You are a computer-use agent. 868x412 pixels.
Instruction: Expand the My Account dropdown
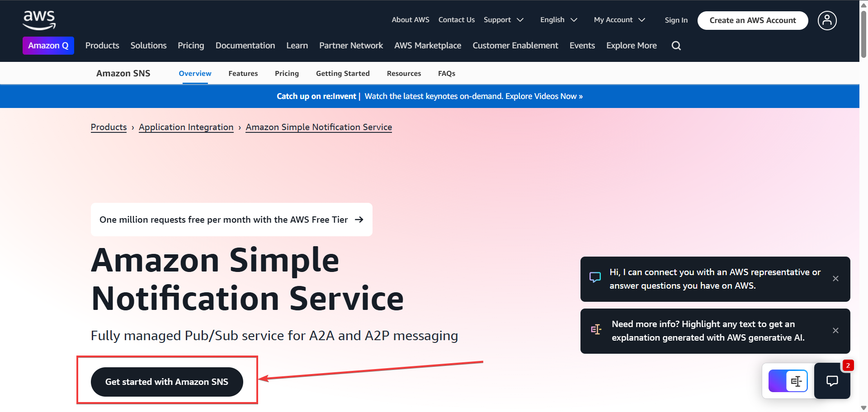point(619,20)
